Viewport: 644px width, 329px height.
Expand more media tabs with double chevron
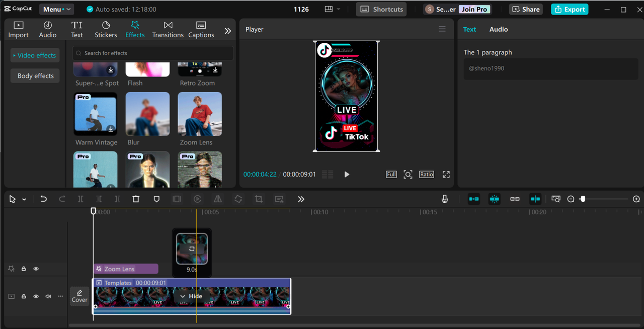(227, 31)
